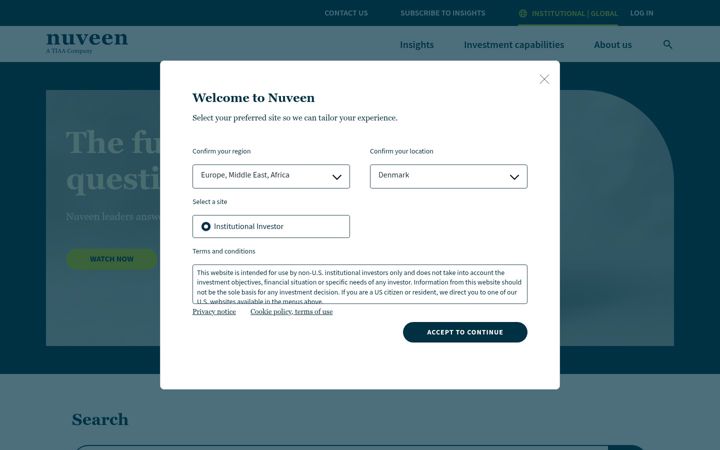
Task: Click Contact Us in the top bar
Action: coord(346,13)
